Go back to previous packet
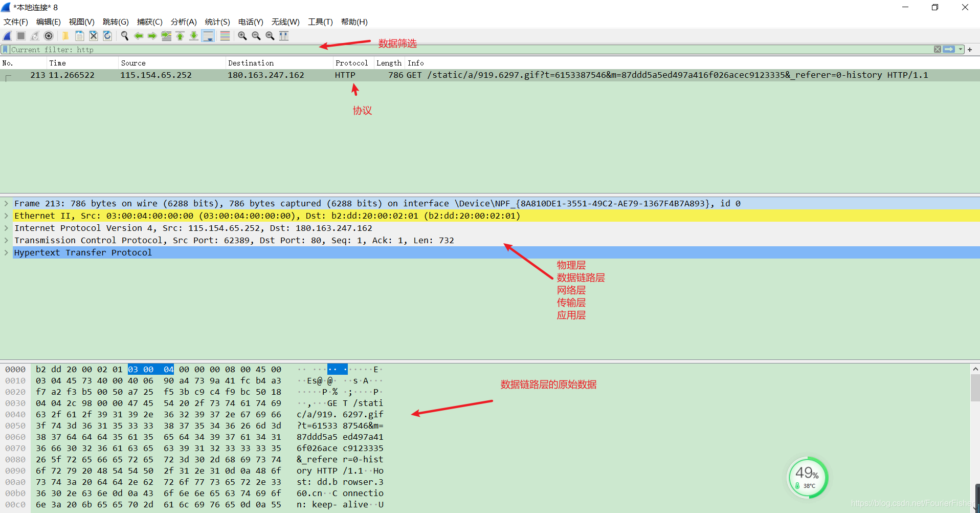 (138, 36)
